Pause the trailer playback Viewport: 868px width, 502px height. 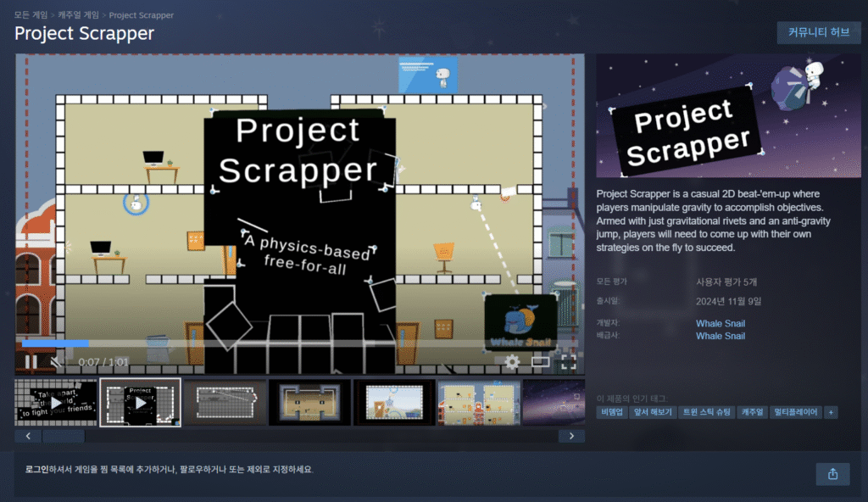(31, 363)
